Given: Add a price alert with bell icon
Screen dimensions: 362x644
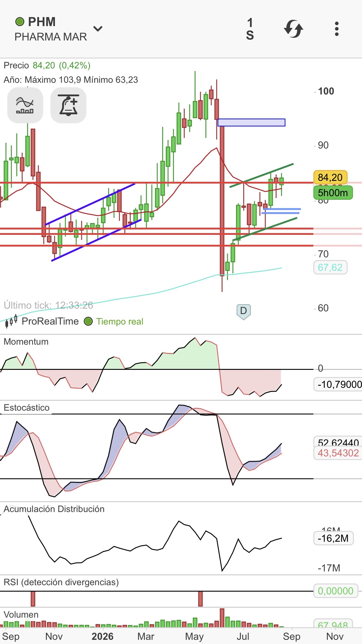Looking at the screenshot, I should pyautogui.click(x=68, y=105).
